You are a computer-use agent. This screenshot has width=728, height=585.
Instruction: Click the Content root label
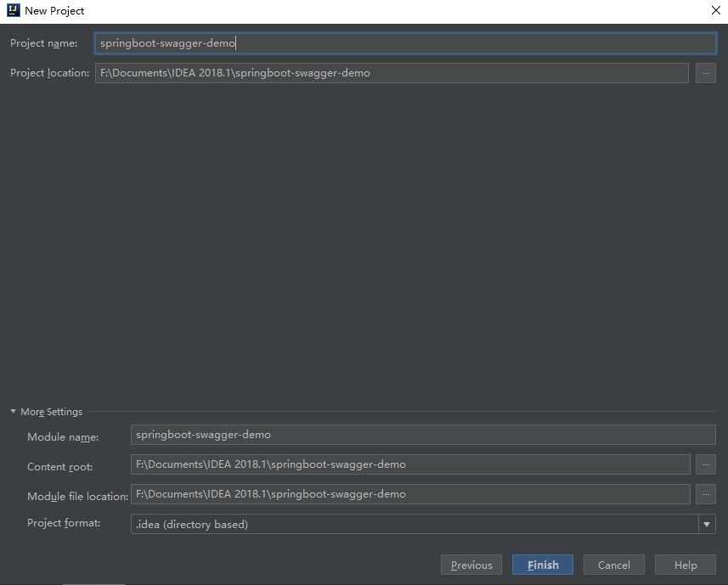click(x=60, y=467)
